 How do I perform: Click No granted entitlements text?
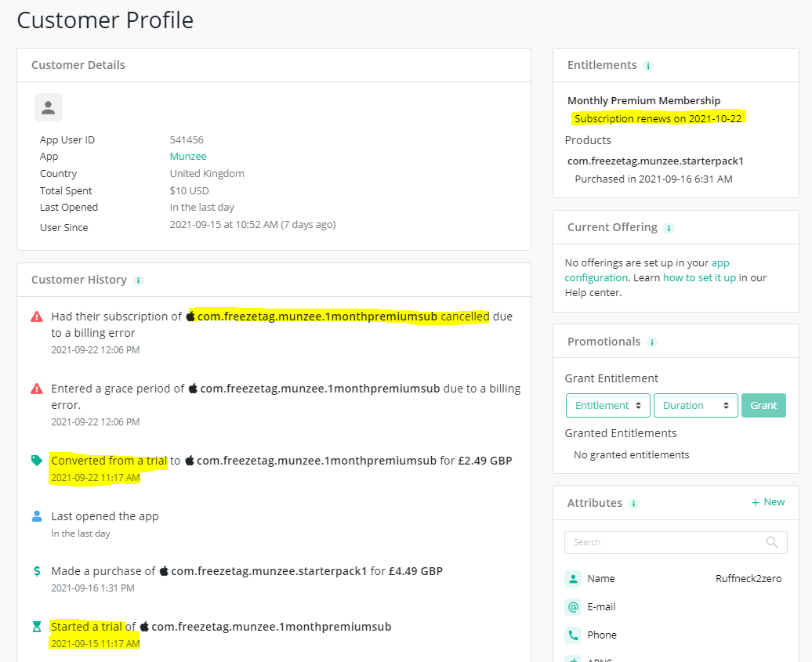tap(631, 454)
